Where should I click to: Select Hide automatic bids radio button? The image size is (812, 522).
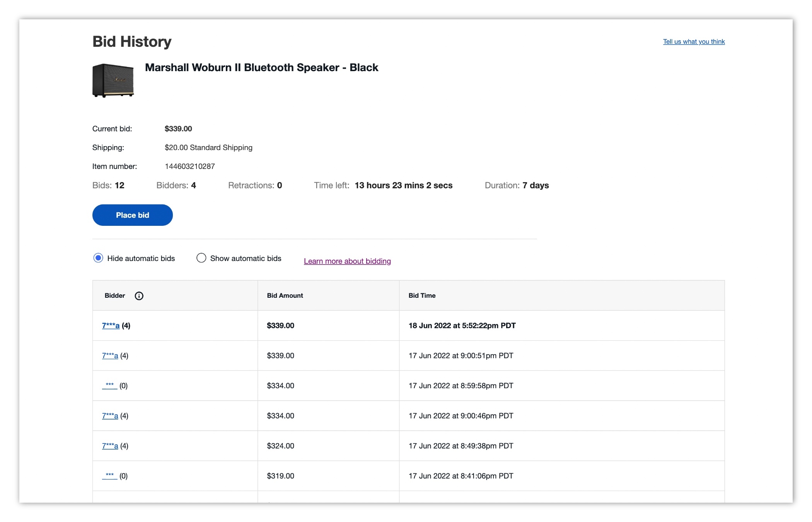pyautogui.click(x=98, y=258)
